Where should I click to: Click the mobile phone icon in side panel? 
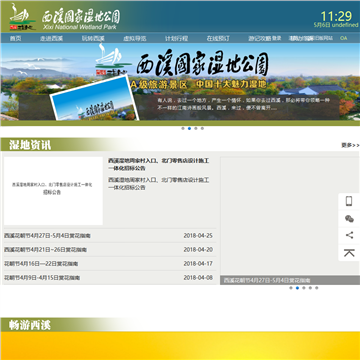(x=349, y=201)
